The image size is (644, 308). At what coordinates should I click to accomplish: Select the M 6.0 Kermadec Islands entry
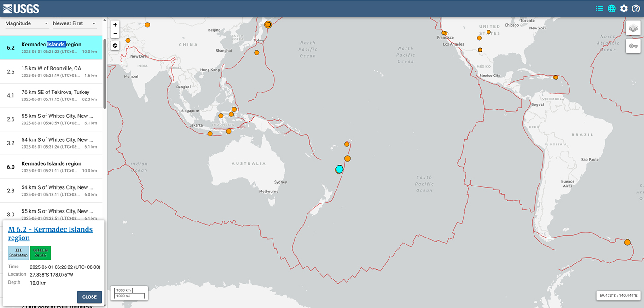pos(51,167)
